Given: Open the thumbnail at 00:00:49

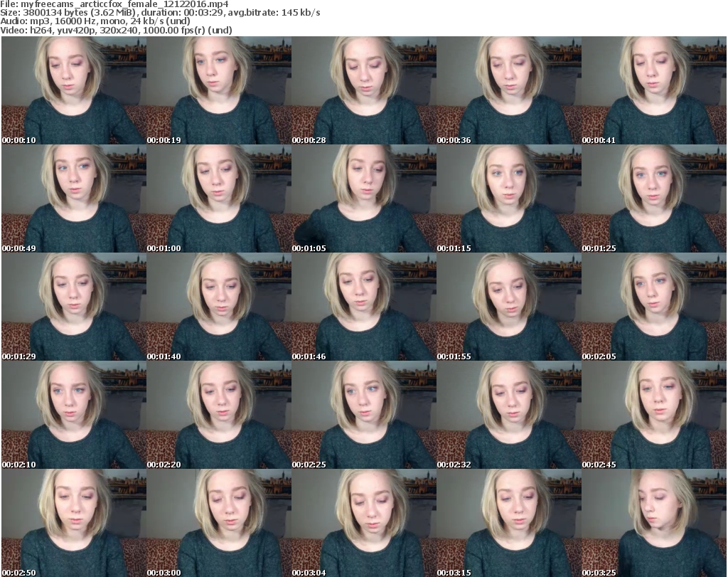Looking at the screenshot, I should tap(74, 198).
